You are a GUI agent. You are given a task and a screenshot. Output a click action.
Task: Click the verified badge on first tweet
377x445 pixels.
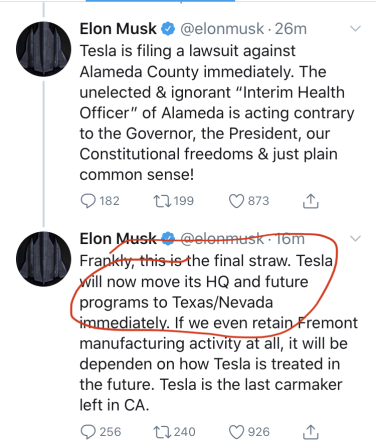click(x=168, y=29)
